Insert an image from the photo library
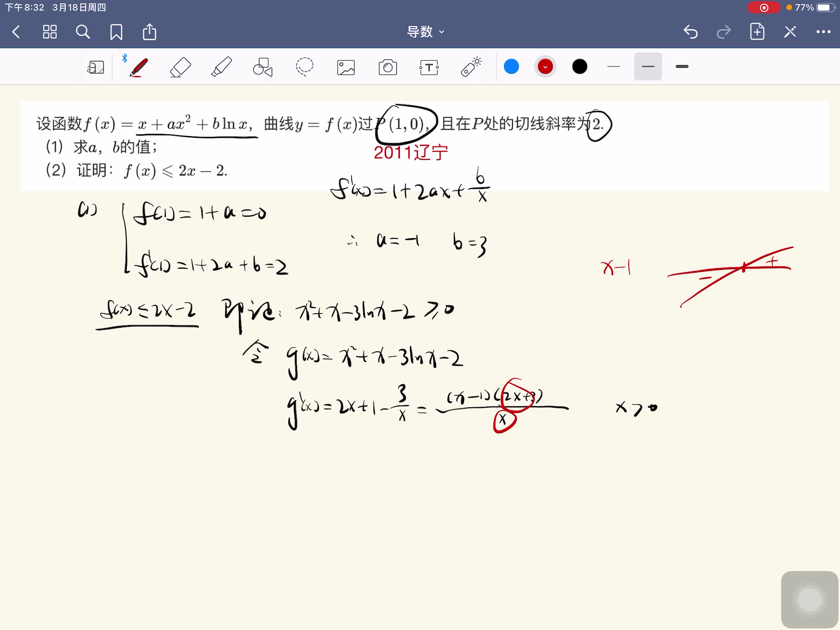This screenshot has width=840, height=630. click(346, 66)
